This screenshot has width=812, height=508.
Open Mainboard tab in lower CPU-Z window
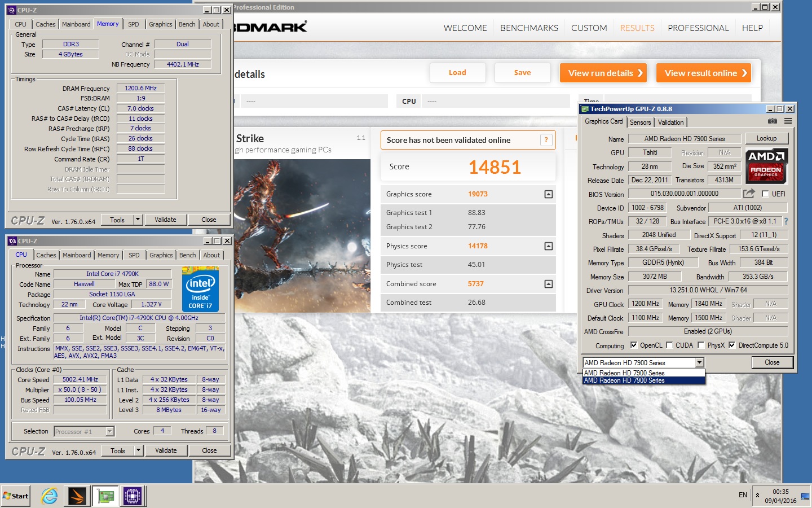click(77, 255)
